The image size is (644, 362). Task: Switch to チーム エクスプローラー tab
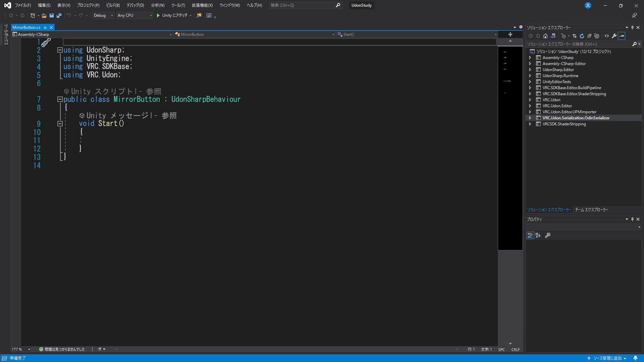tap(591, 210)
